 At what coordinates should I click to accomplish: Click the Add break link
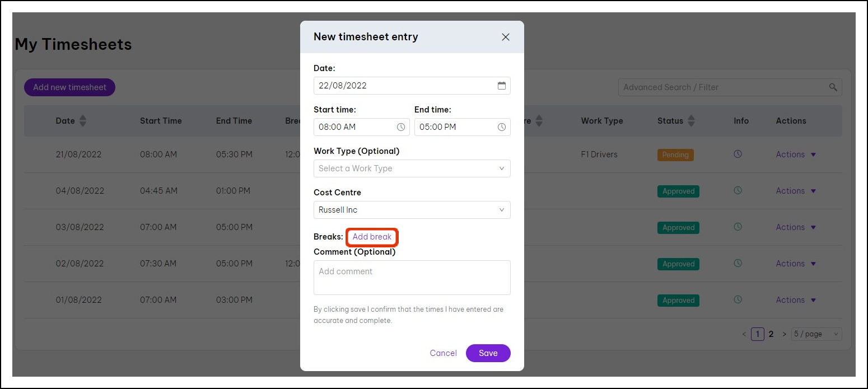pos(372,237)
